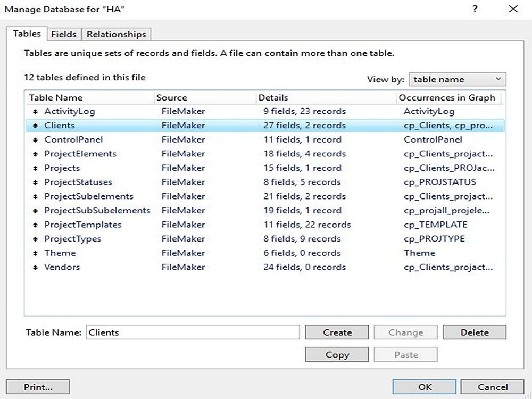Open the Relationships tab
532x399 pixels.
click(116, 34)
